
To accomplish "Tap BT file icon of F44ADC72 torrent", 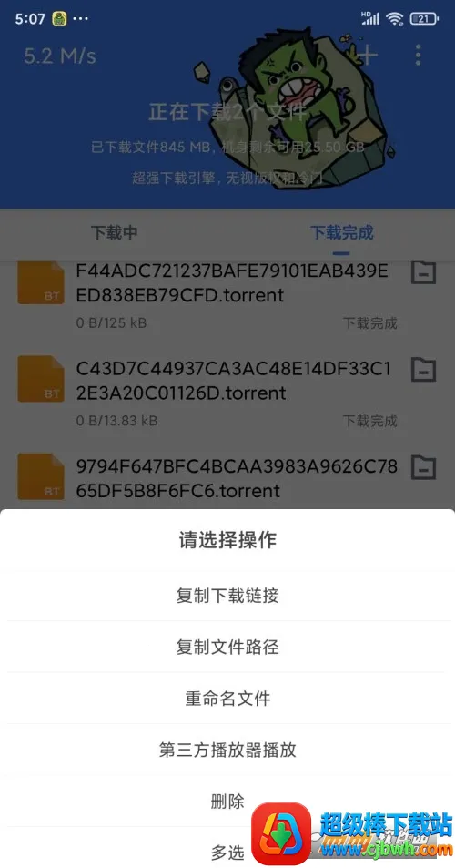I will (41, 282).
